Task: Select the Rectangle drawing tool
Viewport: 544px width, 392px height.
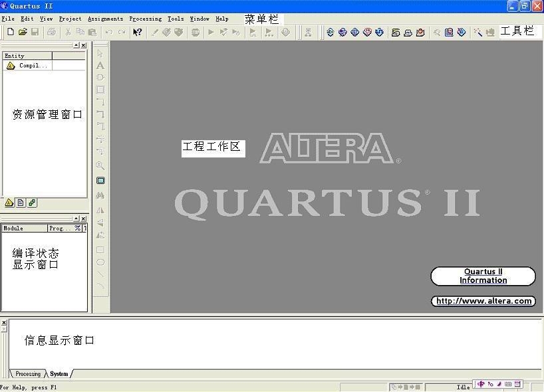Action: (100, 250)
